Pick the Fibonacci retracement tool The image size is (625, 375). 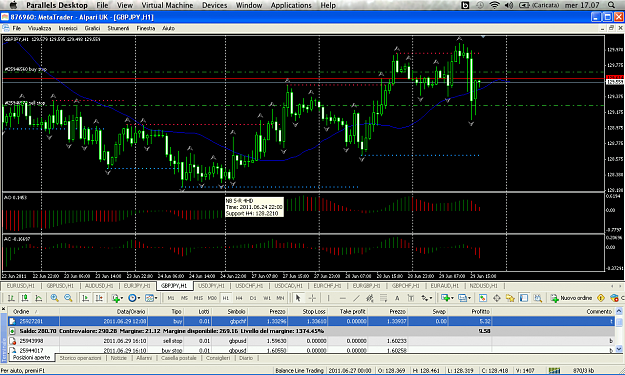tap(383, 298)
